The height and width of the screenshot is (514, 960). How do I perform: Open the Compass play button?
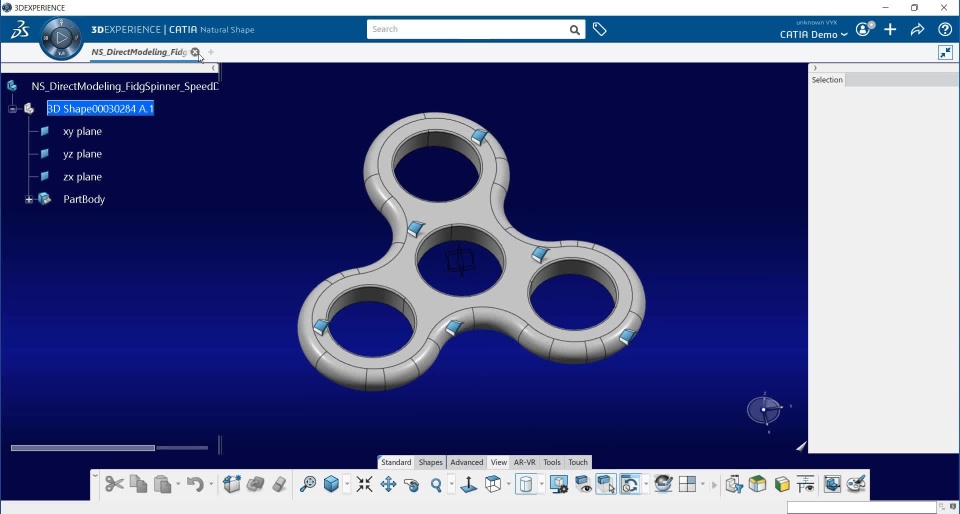pyautogui.click(x=61, y=38)
